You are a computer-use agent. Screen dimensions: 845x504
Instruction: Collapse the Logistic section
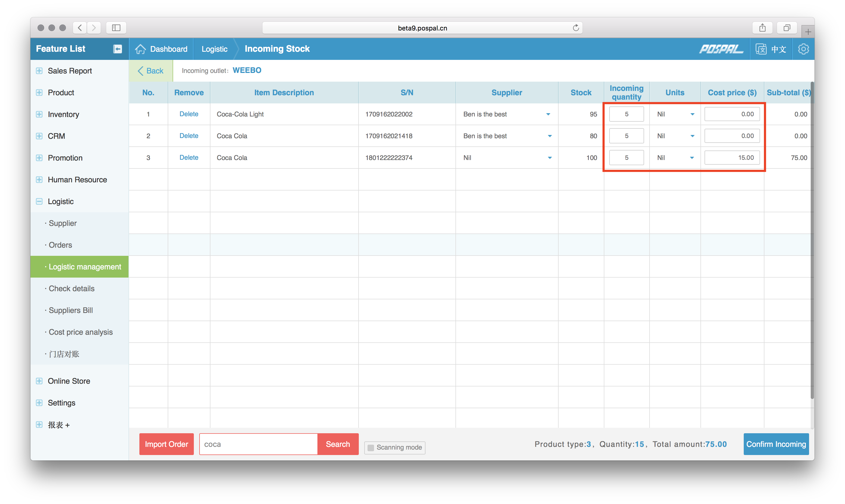[x=39, y=201]
